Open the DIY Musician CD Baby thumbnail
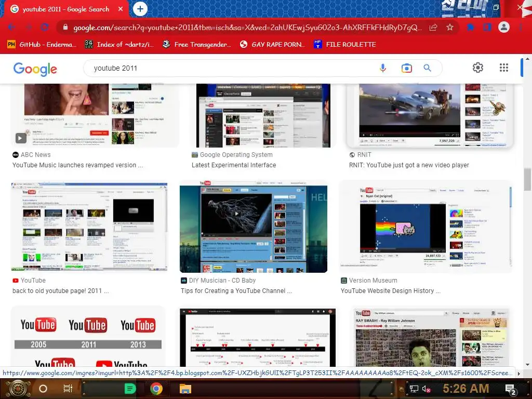 coord(254,227)
